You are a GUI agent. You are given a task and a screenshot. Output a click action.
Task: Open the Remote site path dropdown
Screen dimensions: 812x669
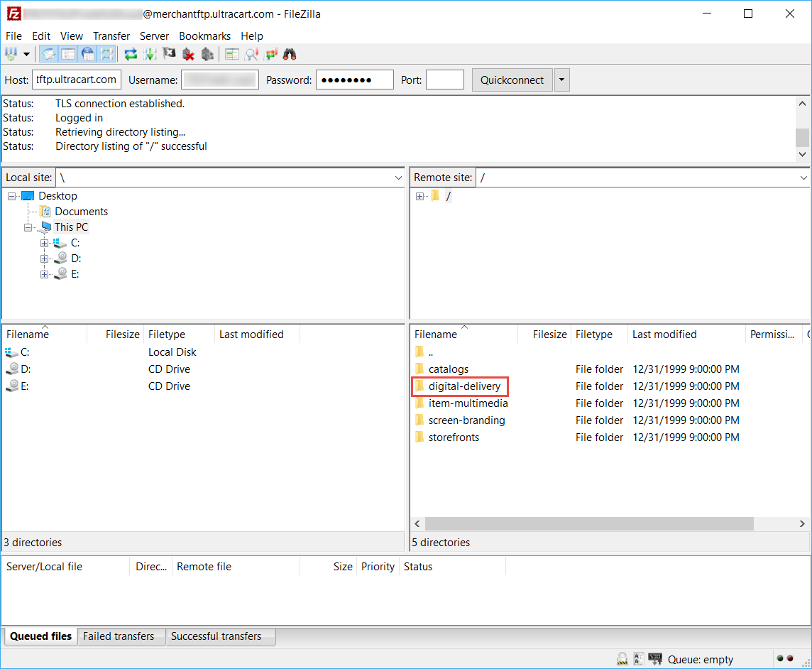(803, 178)
